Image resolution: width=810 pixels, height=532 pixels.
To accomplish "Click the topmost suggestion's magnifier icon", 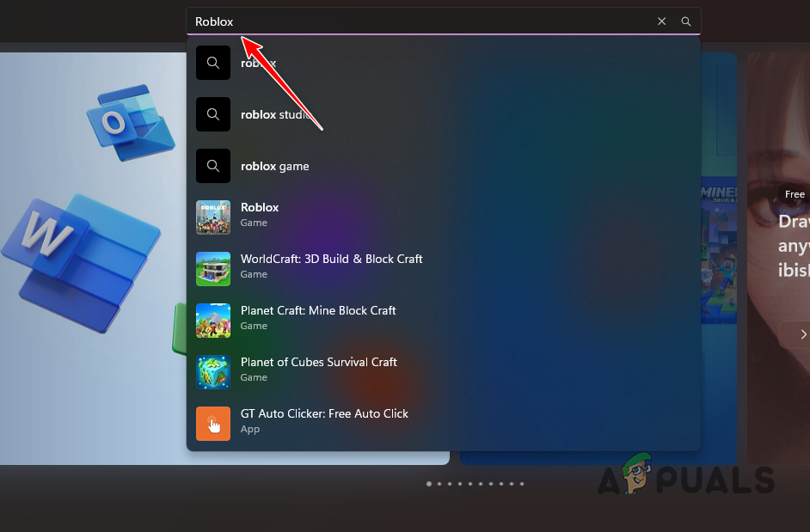I will coord(213,63).
